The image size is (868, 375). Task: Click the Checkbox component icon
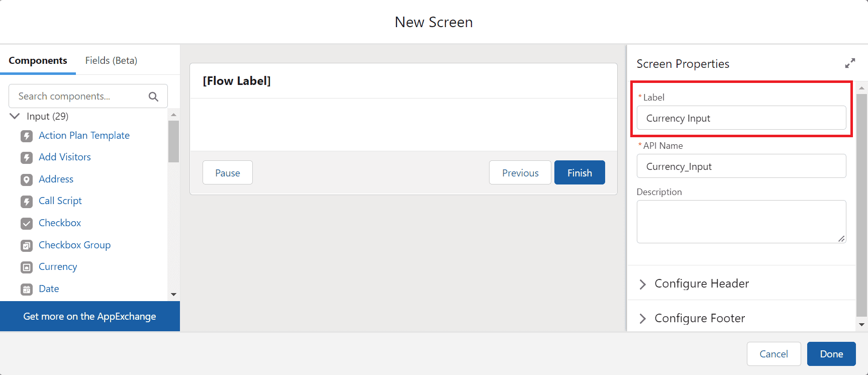(x=27, y=223)
